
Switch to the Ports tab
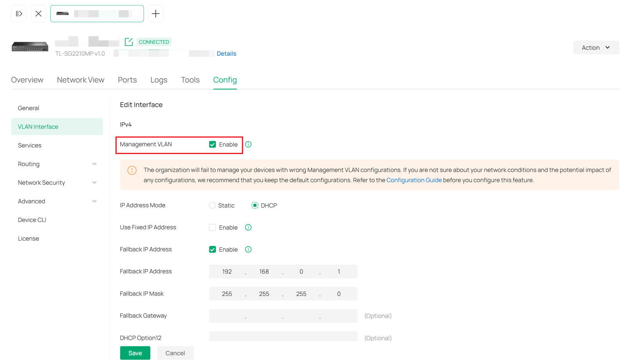pos(127,80)
